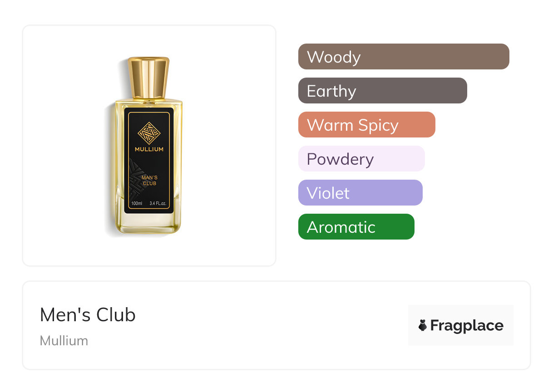
Task: Select the Violet accord bar
Action: 360,193
